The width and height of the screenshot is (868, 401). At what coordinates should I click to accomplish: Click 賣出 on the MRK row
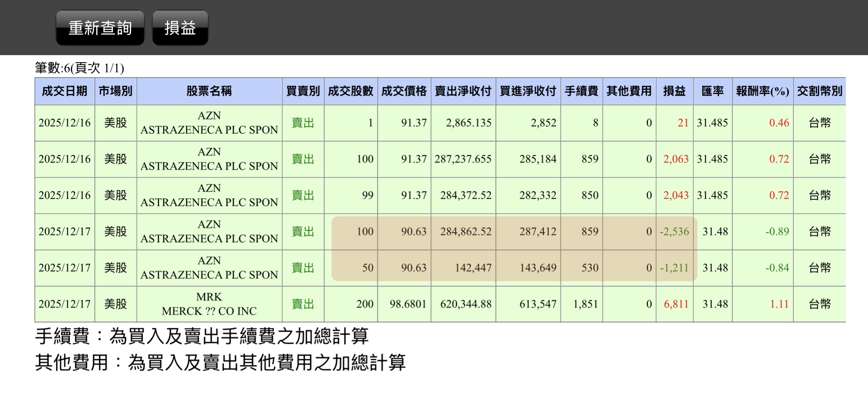[x=303, y=304]
